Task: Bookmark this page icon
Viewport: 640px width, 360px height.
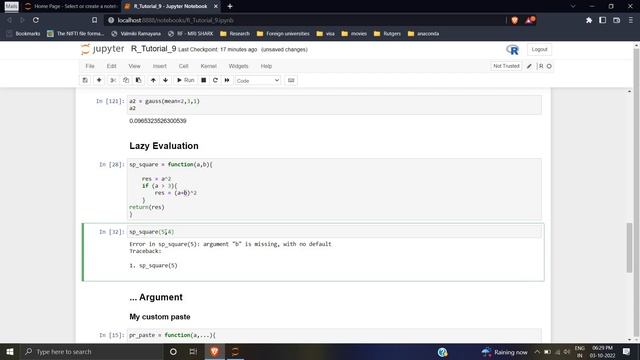Action: [x=94, y=20]
